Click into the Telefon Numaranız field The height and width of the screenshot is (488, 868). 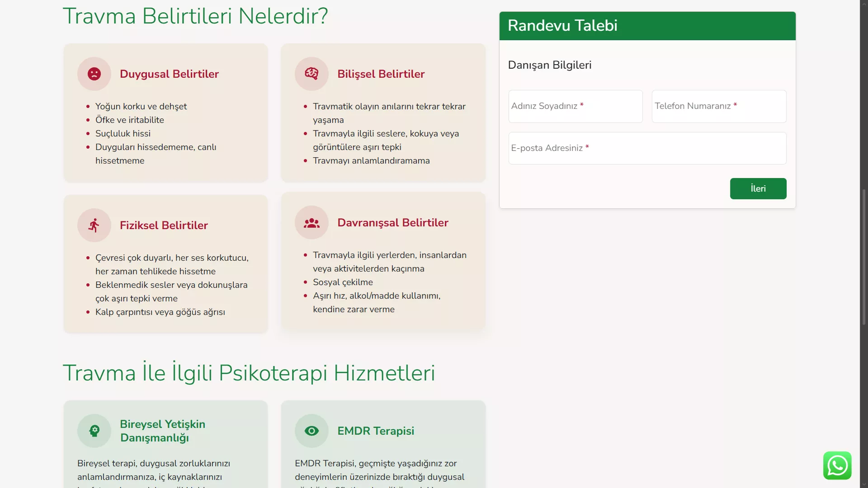[x=718, y=106]
